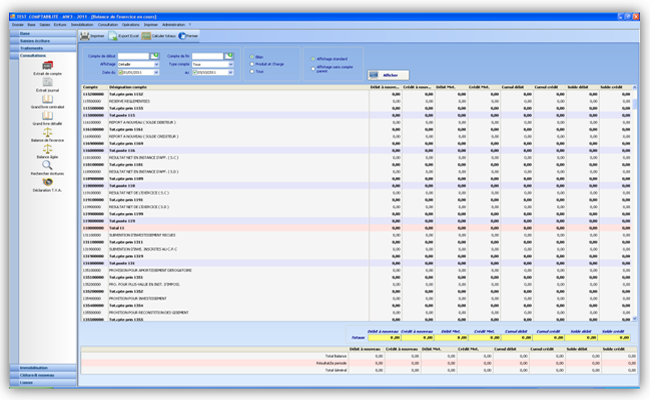Expand the Liasse sidebar section
Viewport: 650px width, 400px height.
(43, 382)
